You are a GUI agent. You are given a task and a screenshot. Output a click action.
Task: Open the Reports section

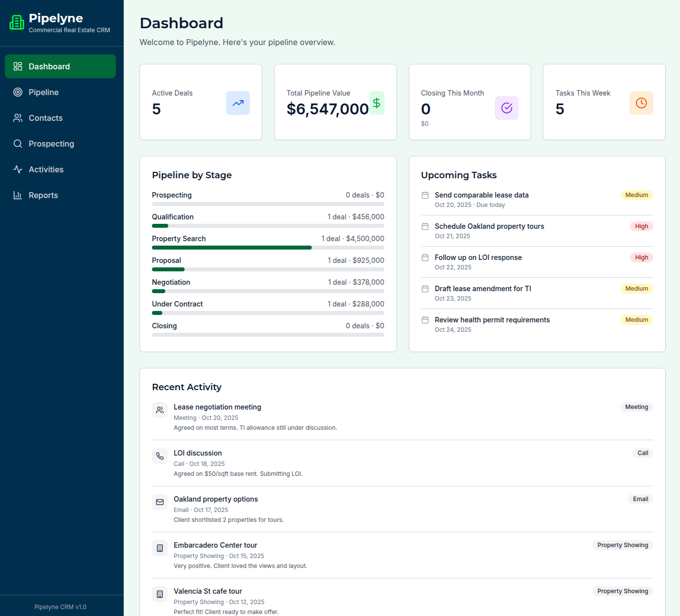(43, 195)
